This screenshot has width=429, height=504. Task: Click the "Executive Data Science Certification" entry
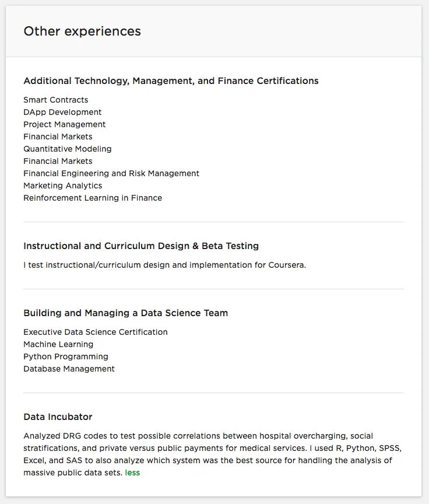click(x=96, y=332)
